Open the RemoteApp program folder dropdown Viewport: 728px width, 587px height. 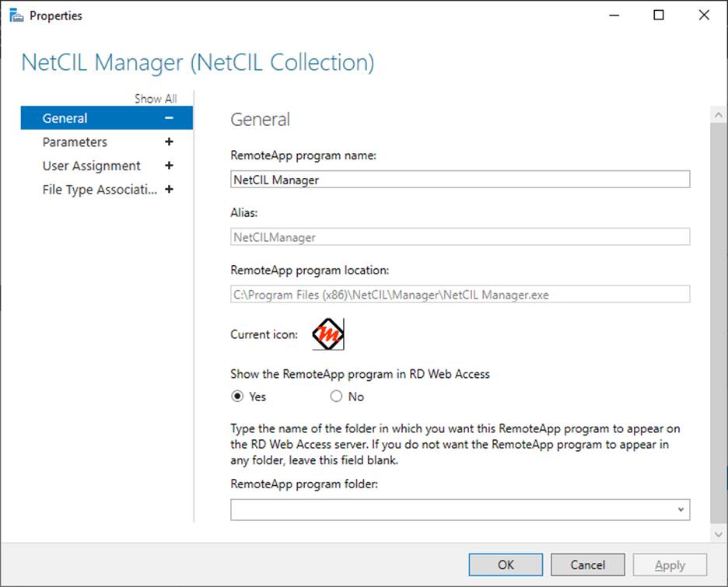coord(682,509)
